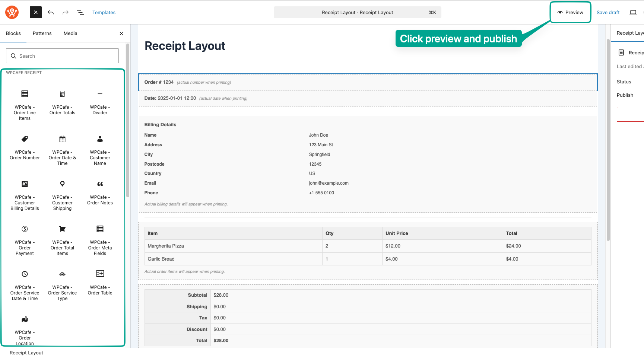Screen dimensions: 644x357
Task: Open the laptop device preview options
Action: pos(633,12)
